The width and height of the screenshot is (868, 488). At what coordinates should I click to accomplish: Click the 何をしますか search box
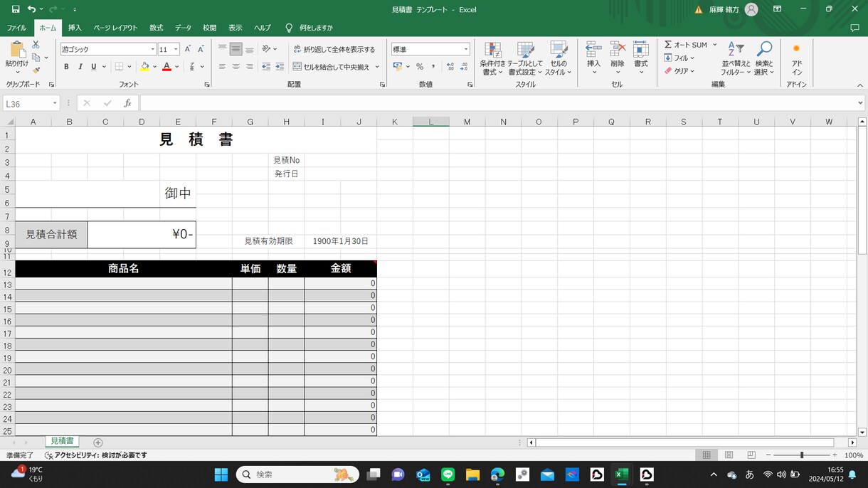(315, 28)
